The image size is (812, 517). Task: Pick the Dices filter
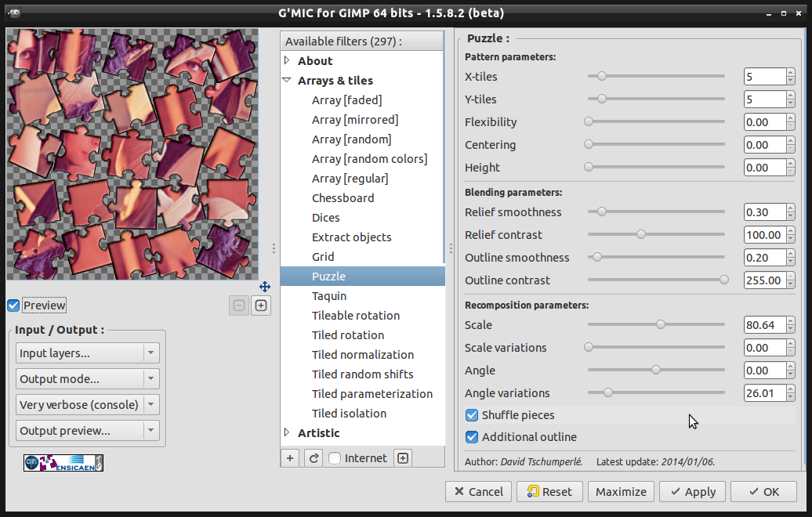[x=326, y=217]
